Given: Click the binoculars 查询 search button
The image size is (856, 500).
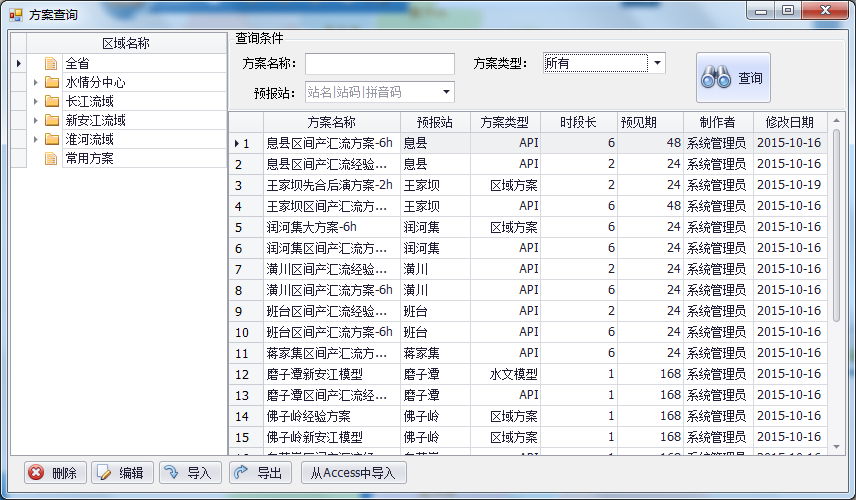Looking at the screenshot, I should point(733,78).
